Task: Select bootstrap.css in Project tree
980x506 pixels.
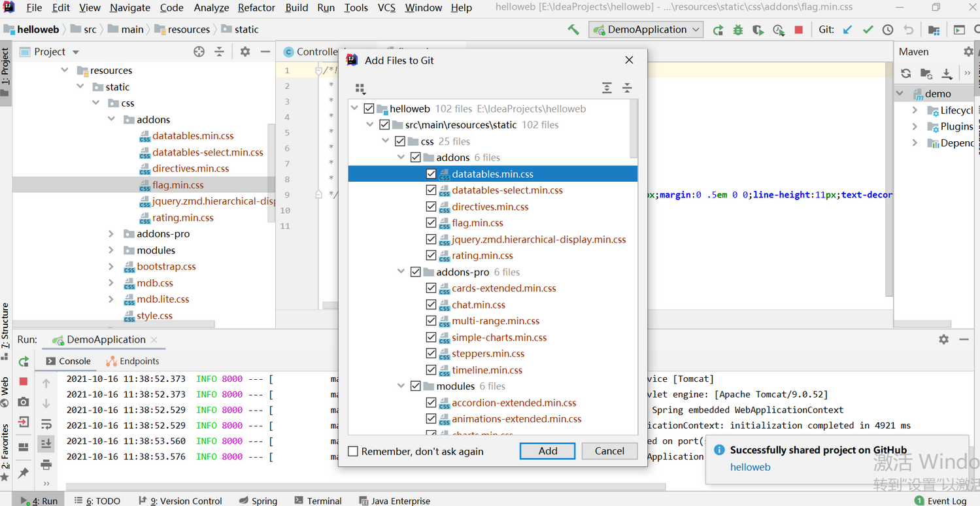Action: 166,267
